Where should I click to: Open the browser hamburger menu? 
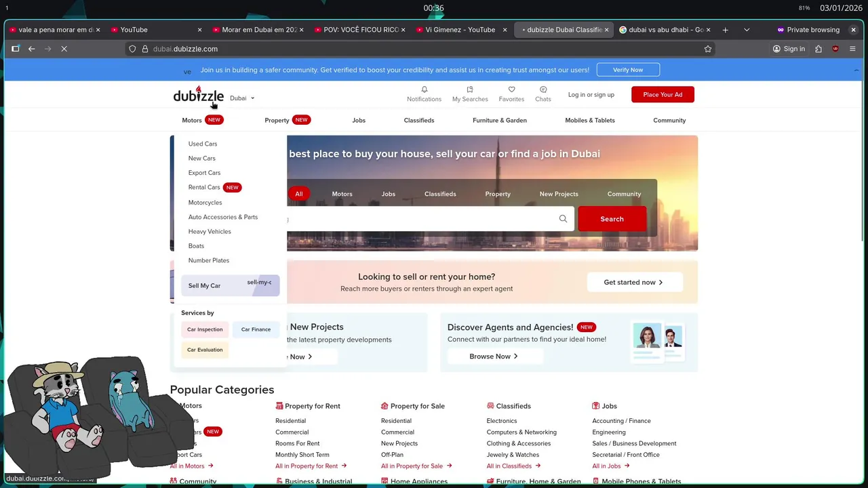[853, 49]
